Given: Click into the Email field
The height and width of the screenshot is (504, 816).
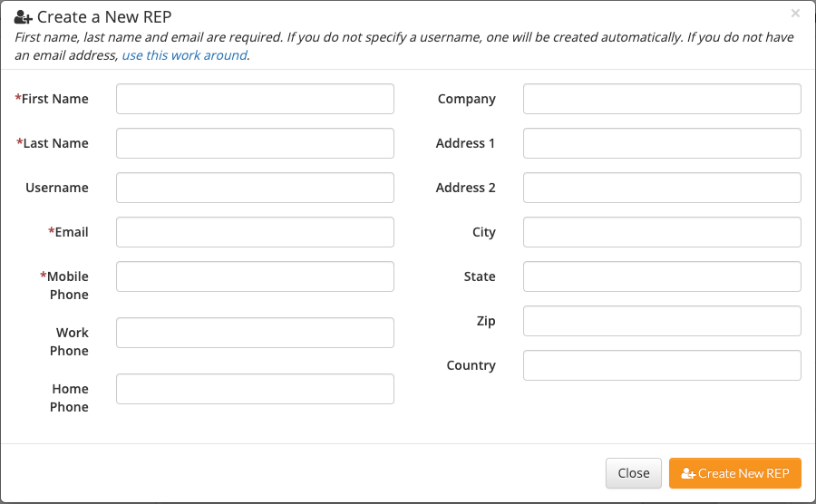Looking at the screenshot, I should coord(255,232).
